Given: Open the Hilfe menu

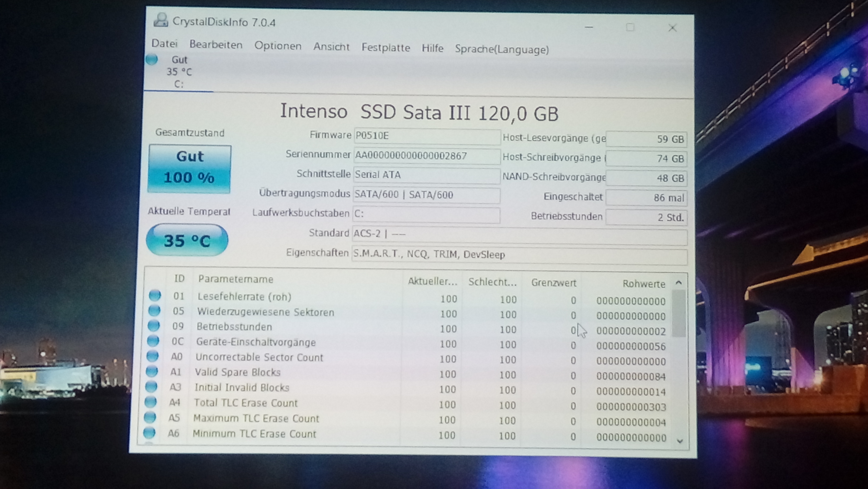Looking at the screenshot, I should [x=433, y=48].
